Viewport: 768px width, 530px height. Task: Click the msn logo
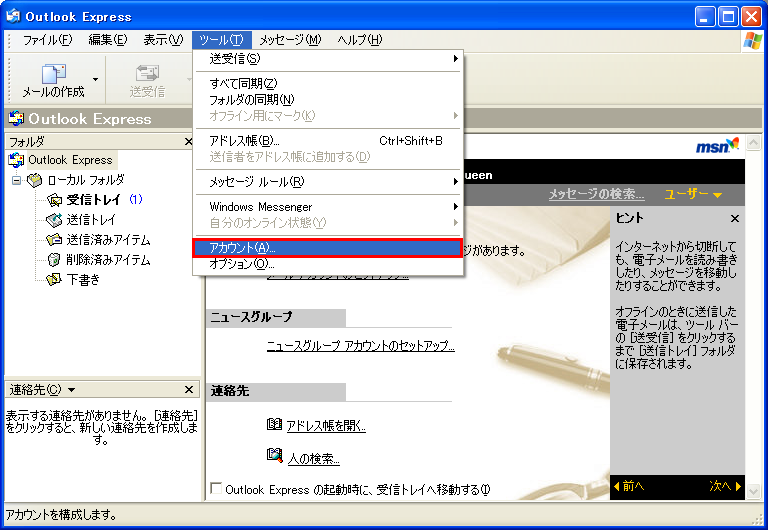717,145
